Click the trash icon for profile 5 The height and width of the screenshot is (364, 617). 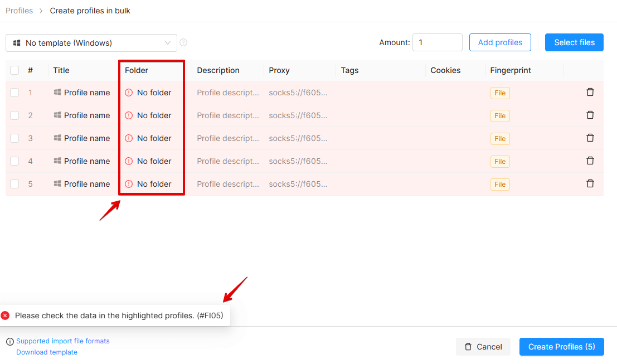tap(590, 183)
